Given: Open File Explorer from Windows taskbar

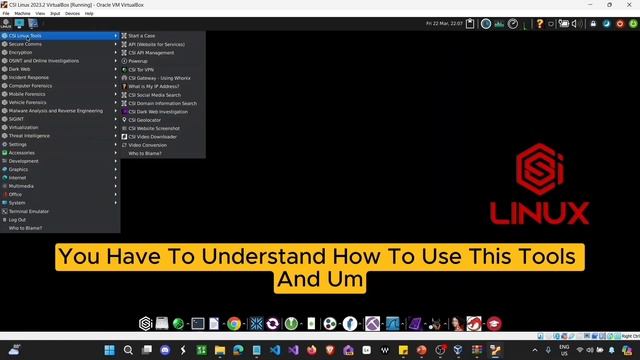Looking at the screenshot, I should 220,350.
